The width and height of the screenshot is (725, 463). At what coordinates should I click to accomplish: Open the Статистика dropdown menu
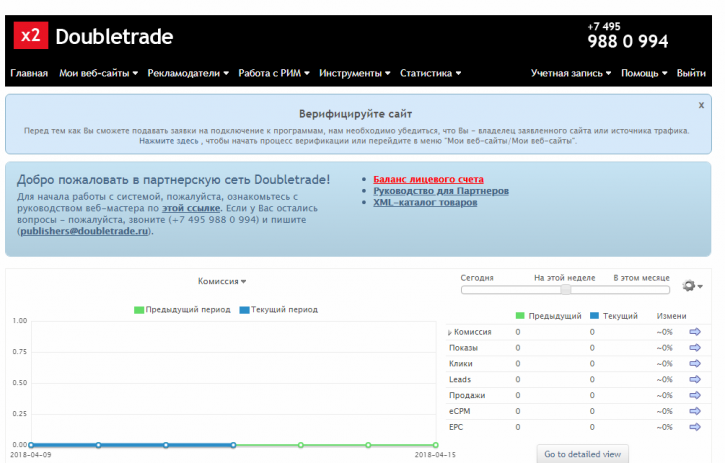[430, 73]
